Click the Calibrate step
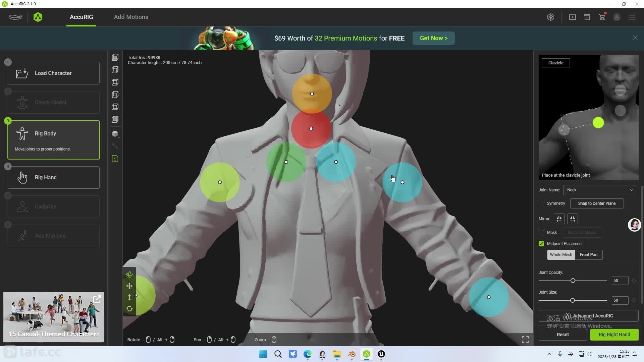Viewport: 644px width, 362px height. click(54, 206)
